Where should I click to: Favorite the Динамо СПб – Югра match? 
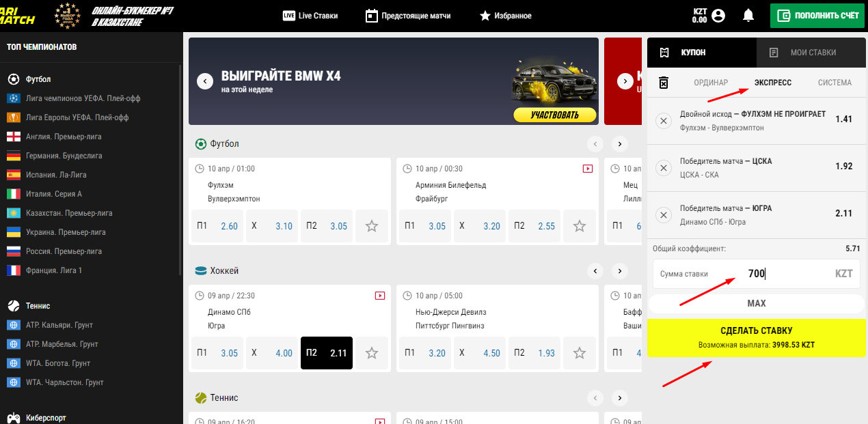click(x=372, y=353)
